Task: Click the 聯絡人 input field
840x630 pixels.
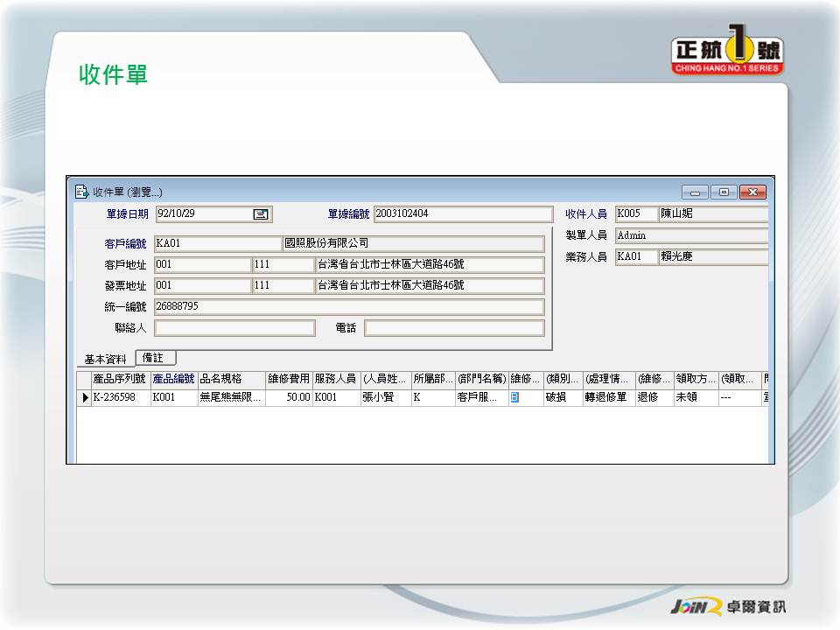Action: click(234, 328)
